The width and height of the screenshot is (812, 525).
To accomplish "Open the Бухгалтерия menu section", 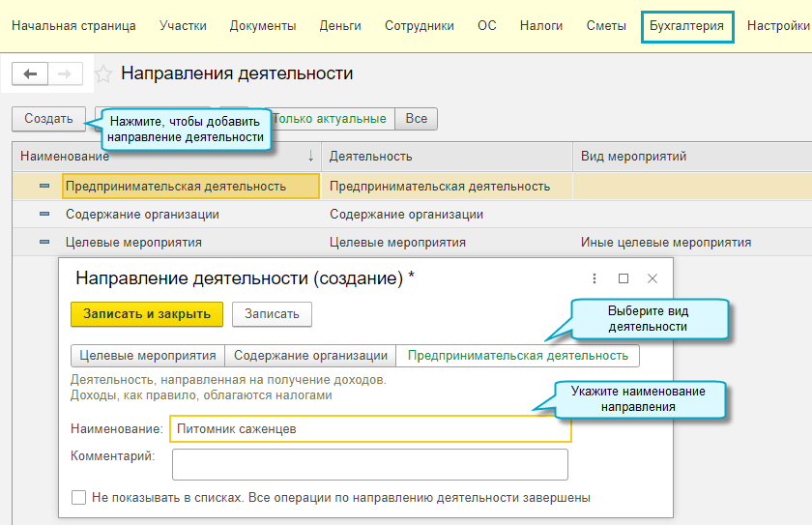I will [687, 26].
